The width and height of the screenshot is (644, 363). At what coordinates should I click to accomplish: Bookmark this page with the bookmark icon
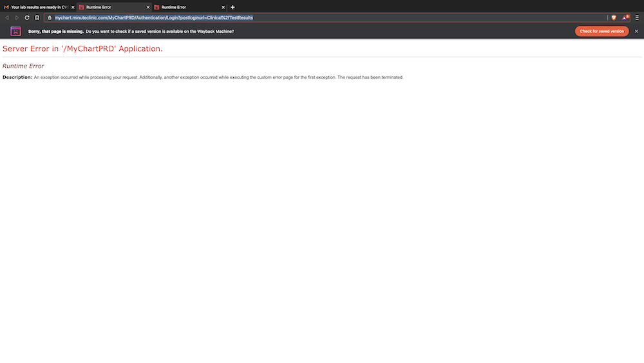coord(37,17)
